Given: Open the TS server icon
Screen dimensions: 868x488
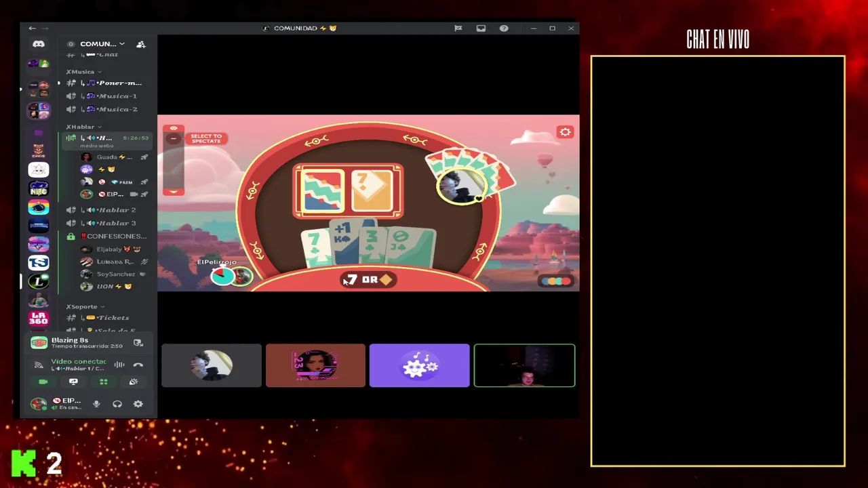Looking at the screenshot, I should pyautogui.click(x=39, y=262).
